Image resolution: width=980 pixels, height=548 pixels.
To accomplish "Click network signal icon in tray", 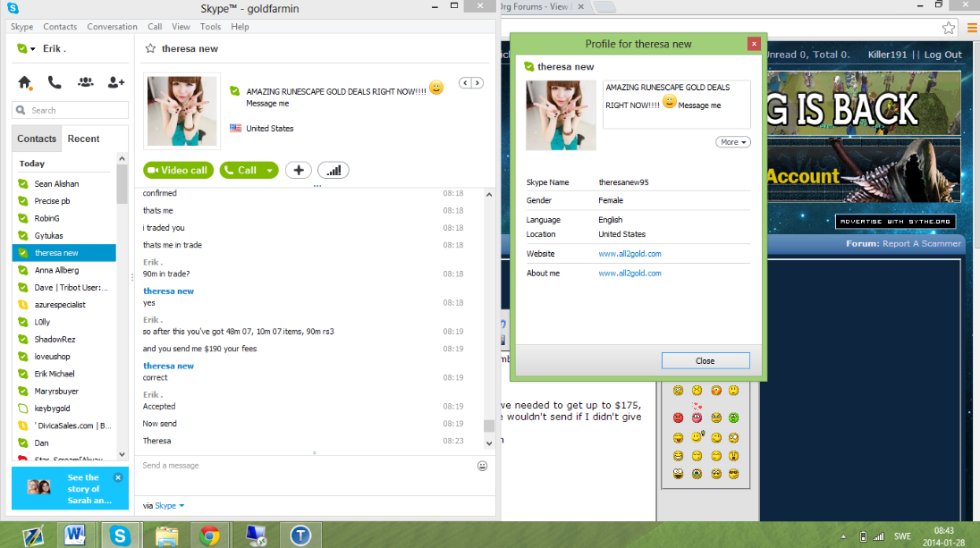I will point(879,536).
